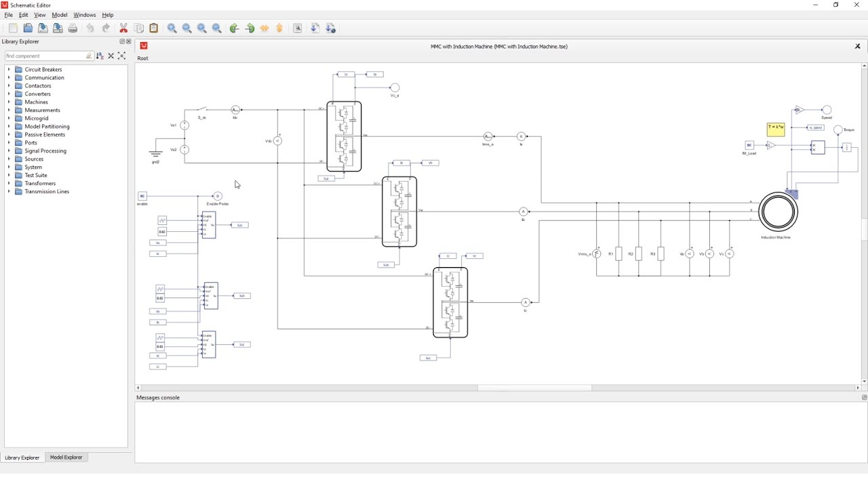Cut selection using scissors icon

(123, 28)
